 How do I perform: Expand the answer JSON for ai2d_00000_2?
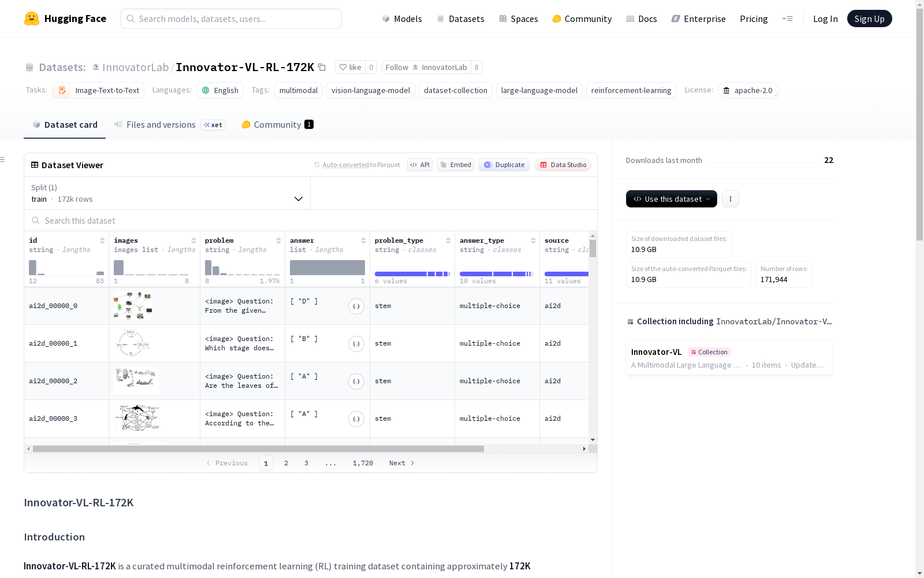click(x=356, y=381)
